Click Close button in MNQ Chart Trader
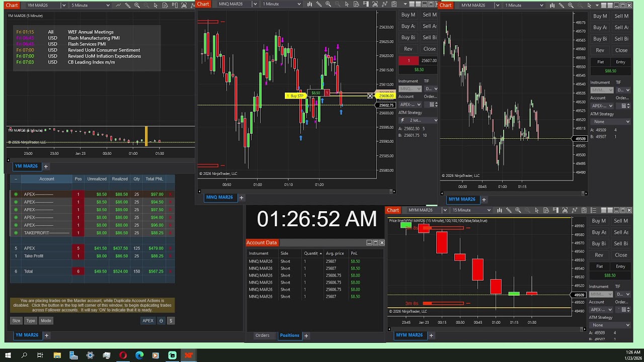Viewport: 644px width, 362px height. 429,49
